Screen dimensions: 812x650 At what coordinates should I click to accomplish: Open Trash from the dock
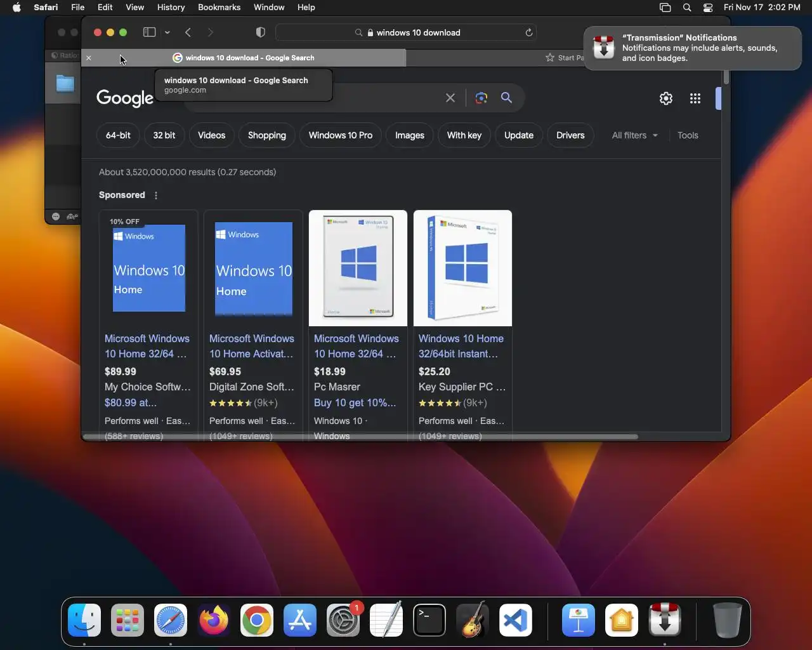pyautogui.click(x=728, y=620)
